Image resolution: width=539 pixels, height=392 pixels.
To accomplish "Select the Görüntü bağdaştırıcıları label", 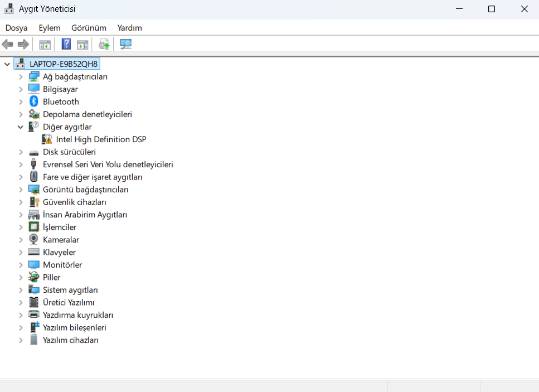I will point(86,190).
